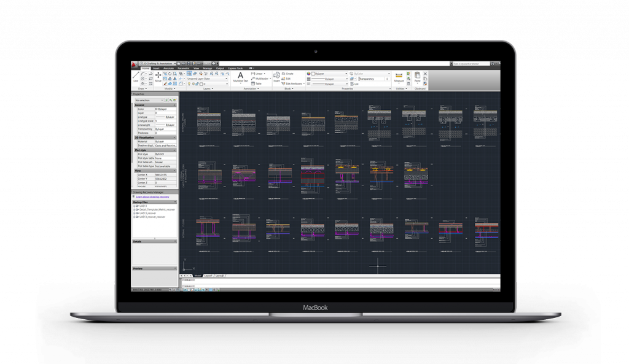Select the Arc/Polyline tool in Draw panel
Screen dimensions: 629x364
click(x=143, y=74)
